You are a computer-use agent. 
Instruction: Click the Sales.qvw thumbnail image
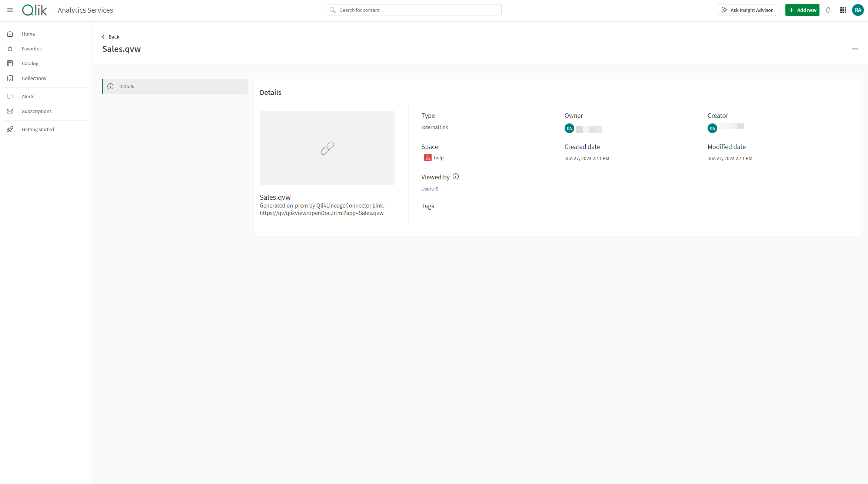[x=327, y=148]
